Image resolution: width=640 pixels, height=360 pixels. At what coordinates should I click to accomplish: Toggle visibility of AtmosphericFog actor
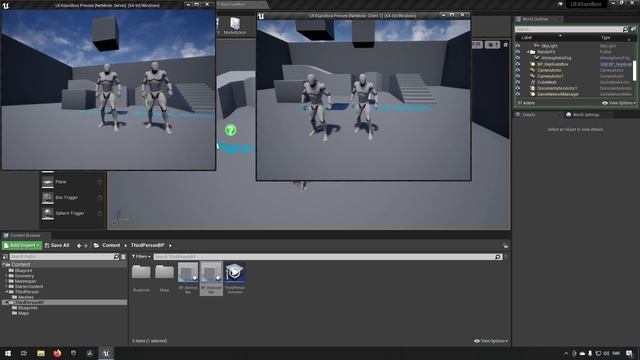coord(518,58)
